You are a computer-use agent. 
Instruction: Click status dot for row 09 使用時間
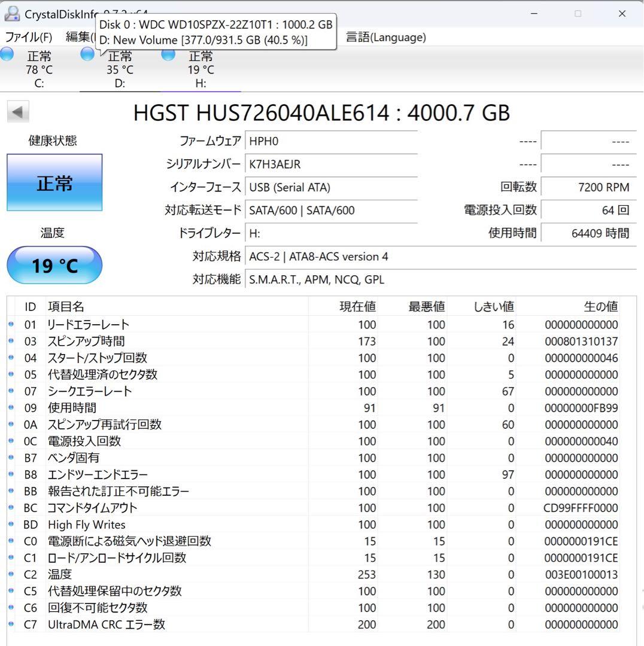(11, 407)
